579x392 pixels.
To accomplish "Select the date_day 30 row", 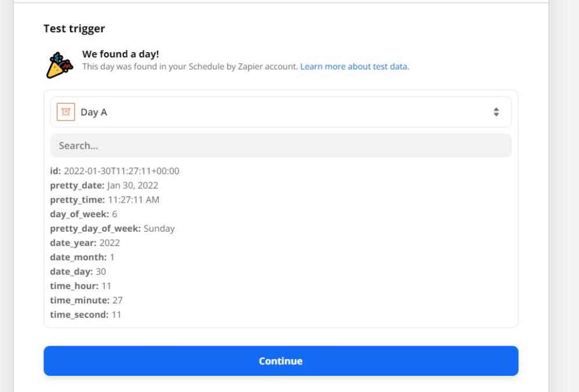I will pos(78,272).
